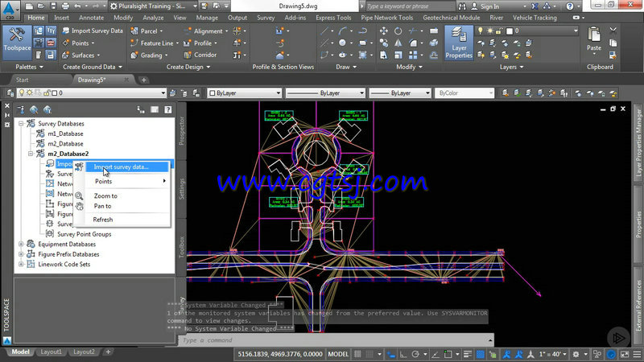Click the Save icon in quick access toolbar
This screenshot has width=644, height=362.
pyautogui.click(x=53, y=6)
